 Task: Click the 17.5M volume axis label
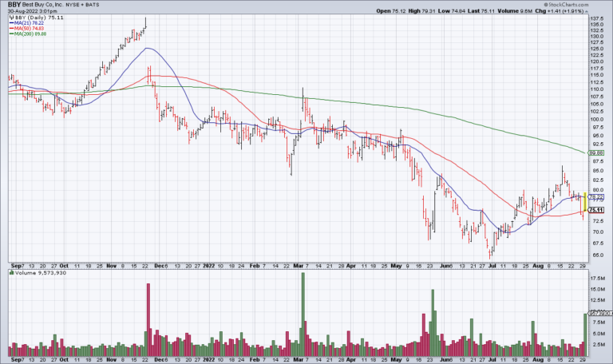click(x=598, y=279)
